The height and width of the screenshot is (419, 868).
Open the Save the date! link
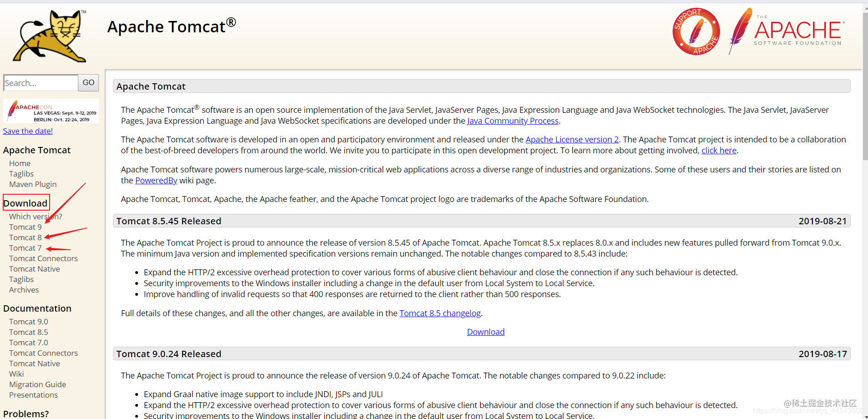point(28,131)
